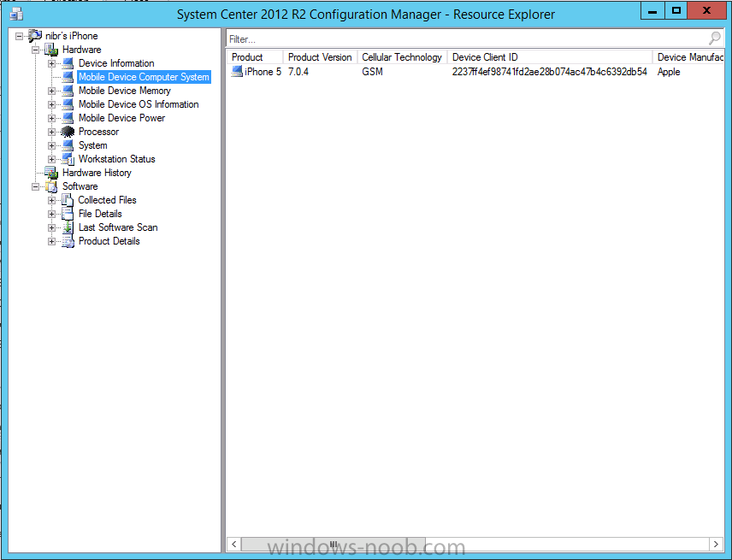Screen dimensions: 732x560
Task: Sort by the Cellular Technology column header
Action: 402,57
